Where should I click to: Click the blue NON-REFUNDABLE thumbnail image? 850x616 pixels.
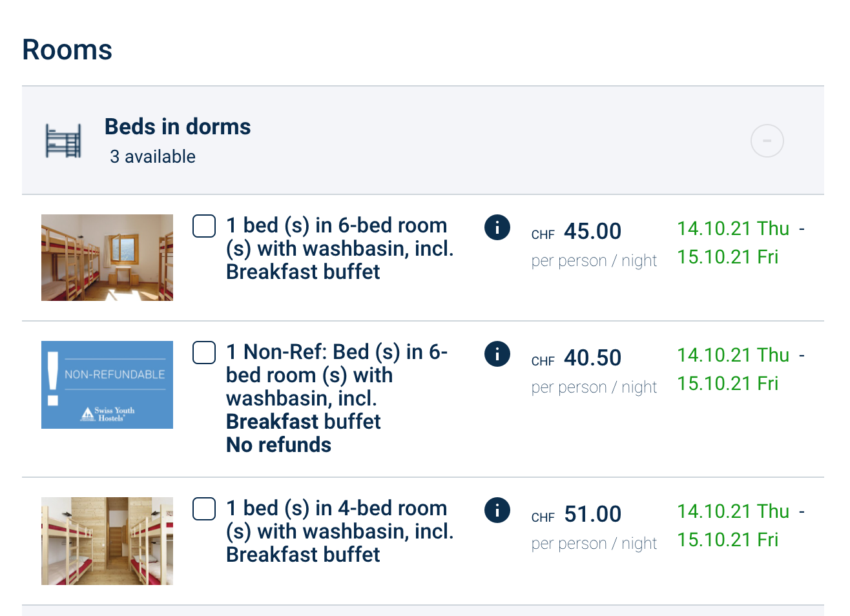pyautogui.click(x=107, y=385)
